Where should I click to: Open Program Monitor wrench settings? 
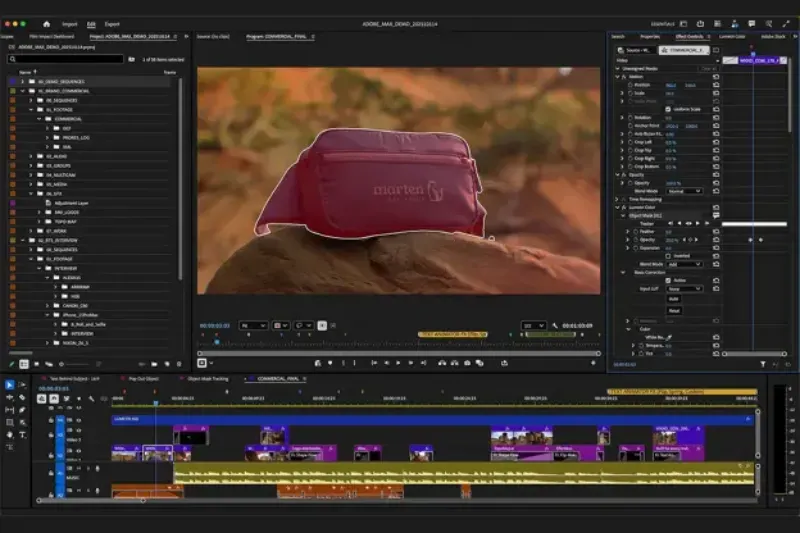(555, 325)
